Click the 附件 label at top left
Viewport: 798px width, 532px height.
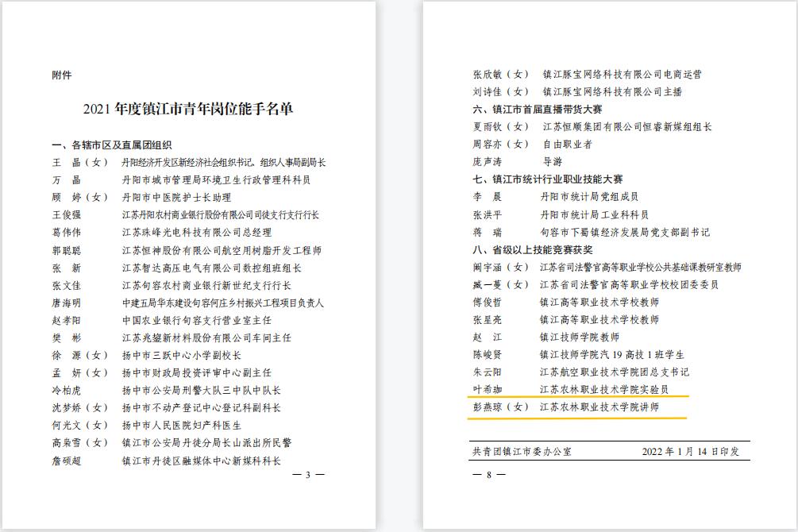pyautogui.click(x=61, y=75)
